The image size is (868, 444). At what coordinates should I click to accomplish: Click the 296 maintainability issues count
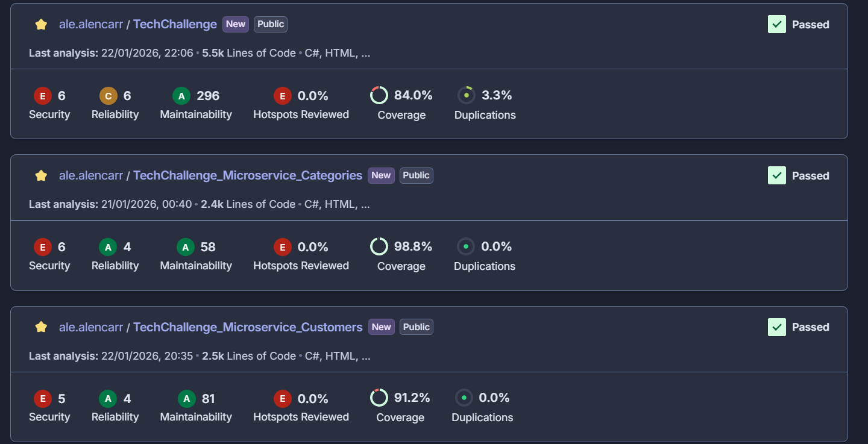[208, 96]
